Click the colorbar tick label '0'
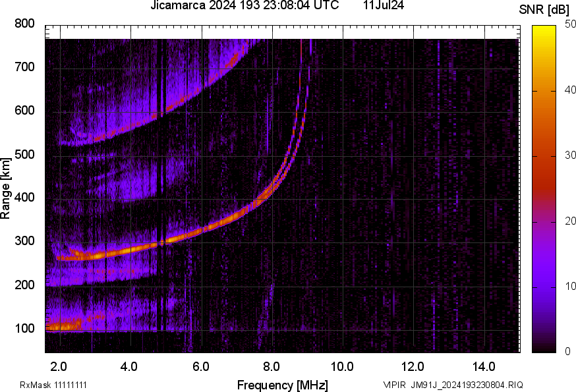The image size is (576, 392). pyautogui.click(x=568, y=352)
